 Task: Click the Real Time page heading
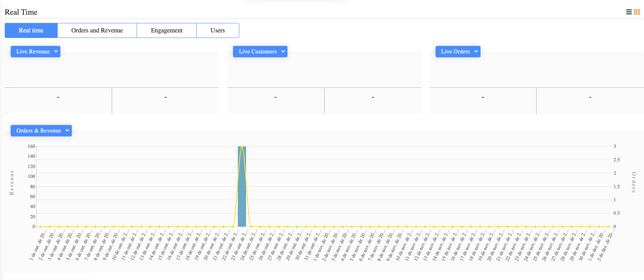point(21,12)
